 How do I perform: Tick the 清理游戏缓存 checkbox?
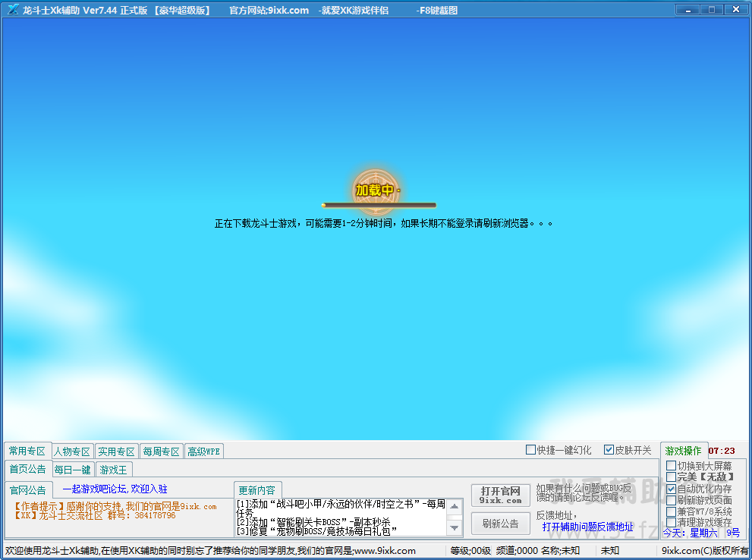[671, 522]
